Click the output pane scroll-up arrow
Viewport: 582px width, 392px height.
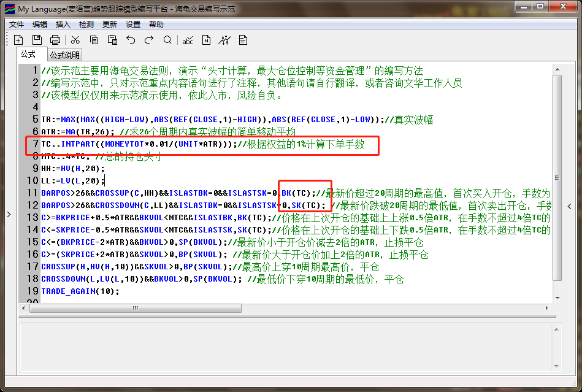point(556,329)
